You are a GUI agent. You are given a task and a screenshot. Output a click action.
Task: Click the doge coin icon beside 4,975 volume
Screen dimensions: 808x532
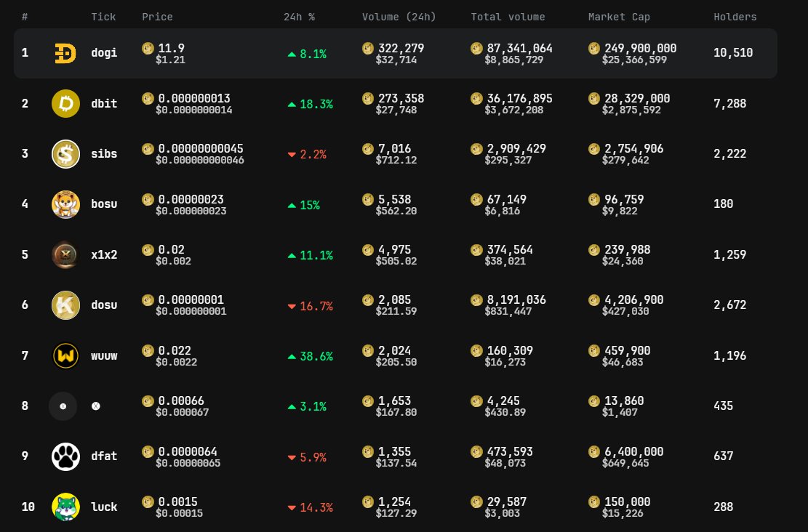(x=368, y=250)
